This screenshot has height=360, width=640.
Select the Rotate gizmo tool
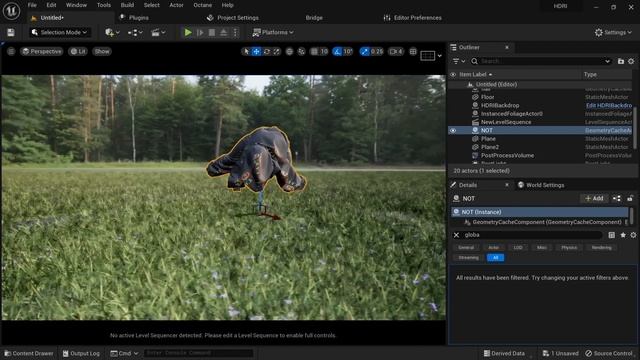(x=267, y=51)
